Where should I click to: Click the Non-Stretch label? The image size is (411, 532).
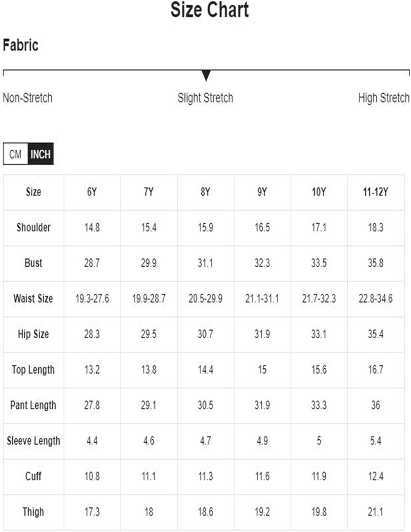[27, 98]
